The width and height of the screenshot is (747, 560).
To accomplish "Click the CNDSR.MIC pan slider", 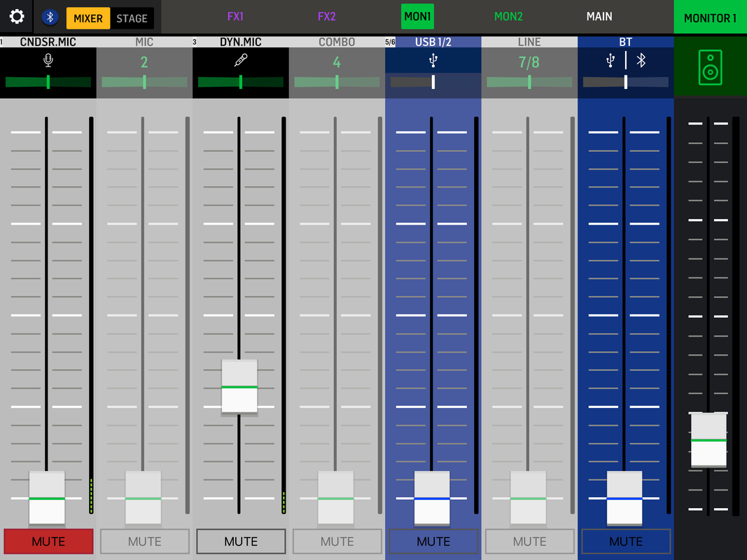I will pos(48,82).
